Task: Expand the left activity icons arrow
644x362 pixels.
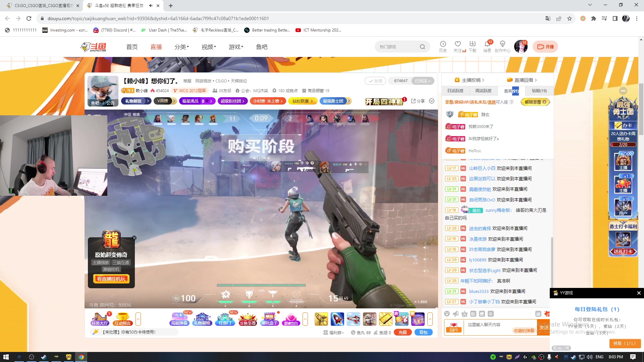Action: [x=138, y=319]
